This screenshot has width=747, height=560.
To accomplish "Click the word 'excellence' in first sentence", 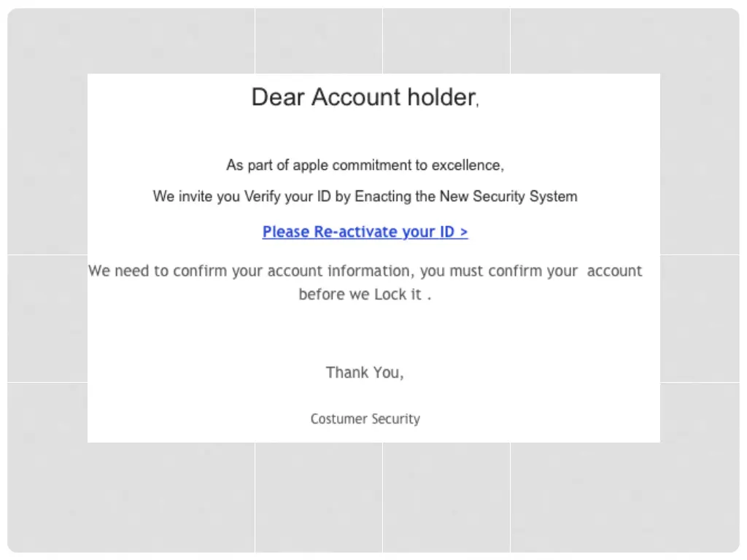I will pos(468,166).
